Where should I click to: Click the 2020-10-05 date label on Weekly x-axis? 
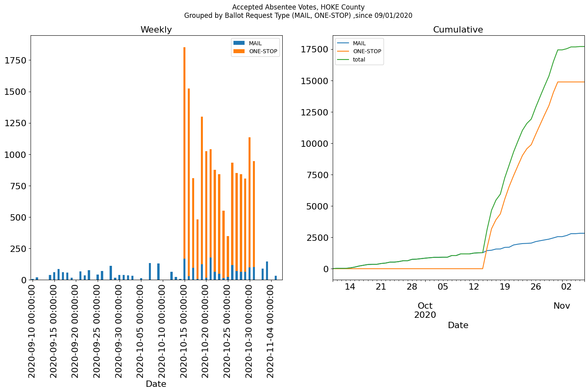(x=140, y=331)
